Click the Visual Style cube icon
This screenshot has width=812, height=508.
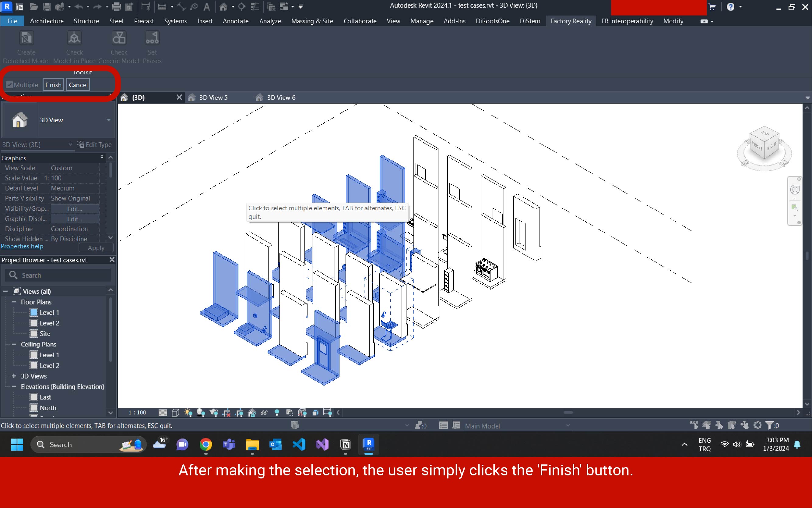pos(175,413)
